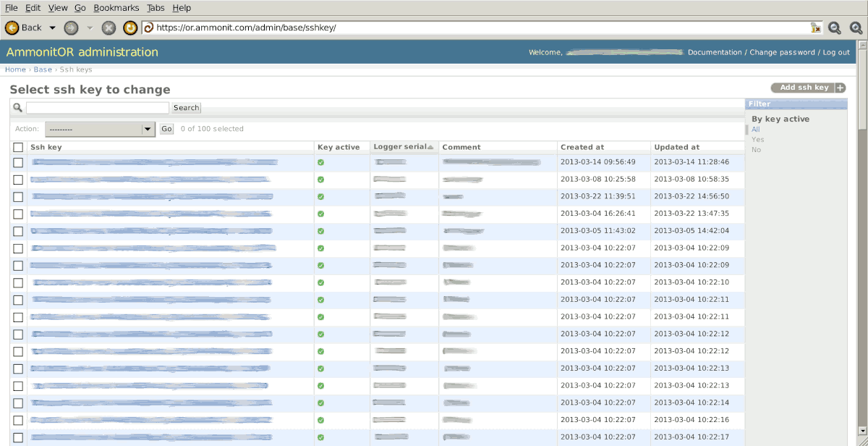The height and width of the screenshot is (446, 868).
Task: Click the plus icon on the Add ssh key button
Action: pos(839,87)
